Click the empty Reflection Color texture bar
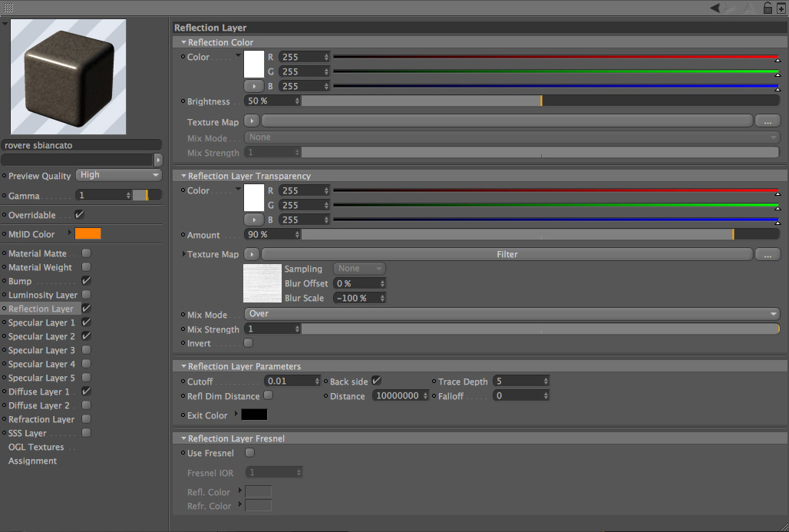The width and height of the screenshot is (789, 532). point(507,121)
